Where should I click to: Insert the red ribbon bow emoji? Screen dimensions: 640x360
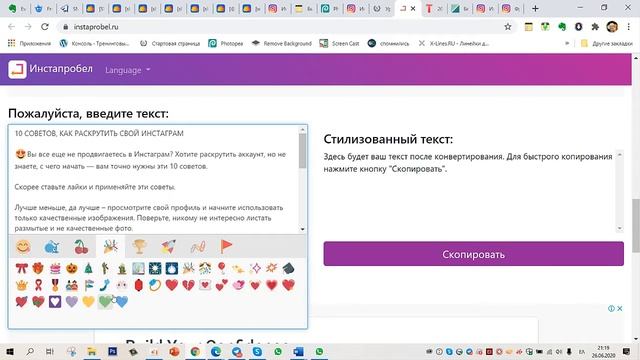pyautogui.click(x=21, y=269)
